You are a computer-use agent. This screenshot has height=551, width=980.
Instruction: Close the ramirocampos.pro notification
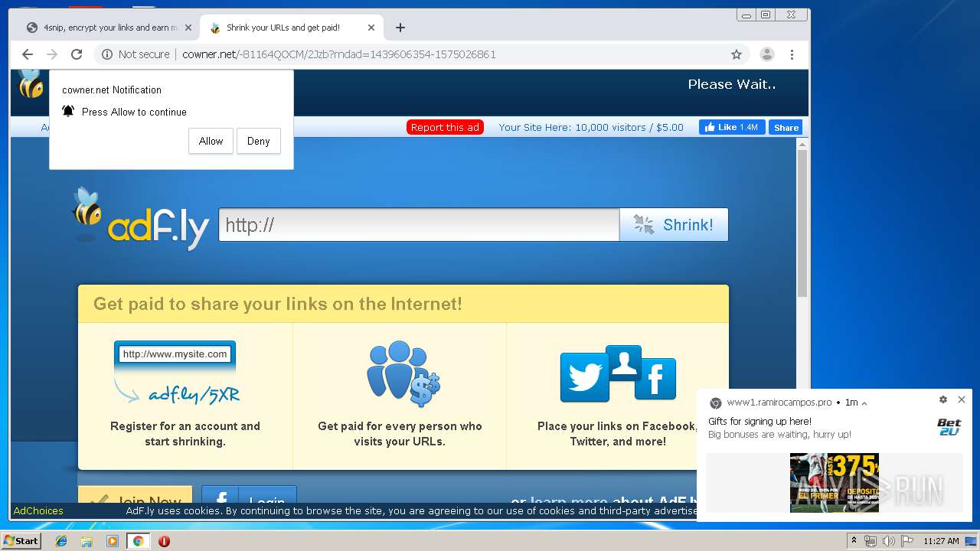click(962, 399)
